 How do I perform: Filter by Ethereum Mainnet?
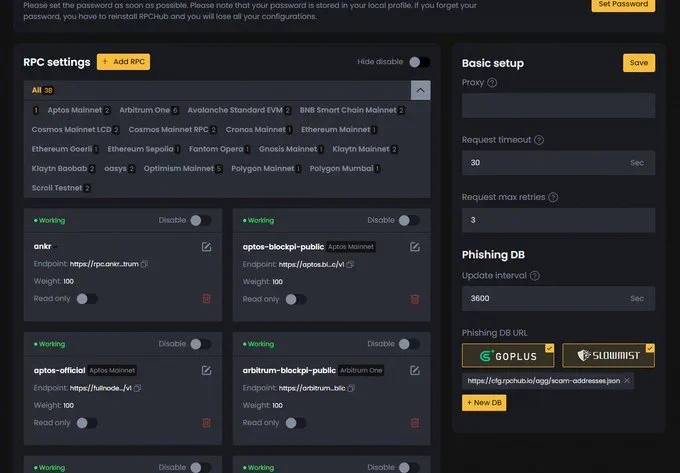[x=339, y=130]
